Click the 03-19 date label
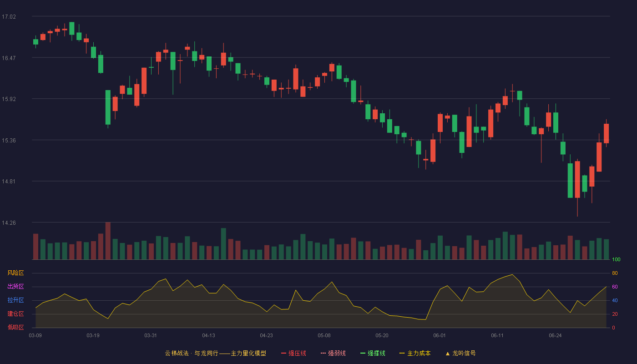 point(93,335)
